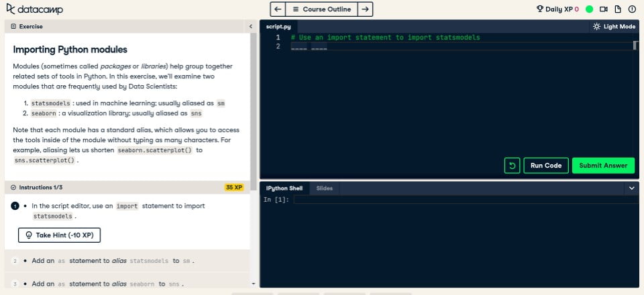Focus the IPython shell input line
The image size is (644, 295).
(466, 200)
